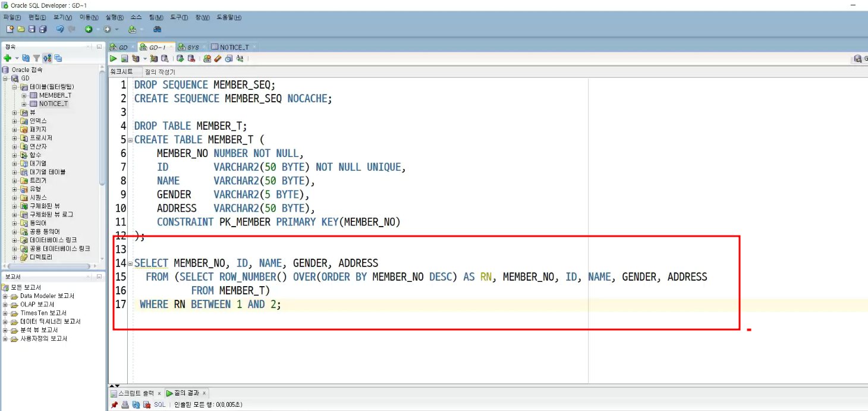The width and height of the screenshot is (868, 411).
Task: Save the worksheet with the floppy icon
Action: (x=32, y=29)
